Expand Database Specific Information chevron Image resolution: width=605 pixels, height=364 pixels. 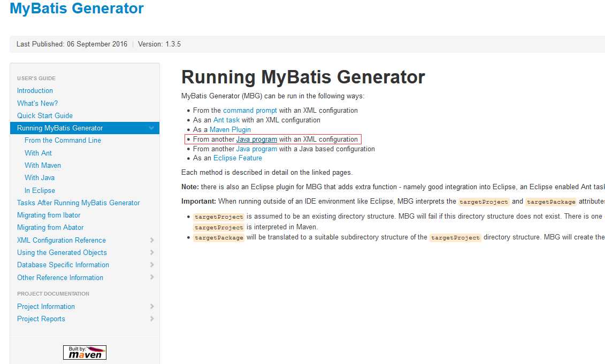point(151,265)
